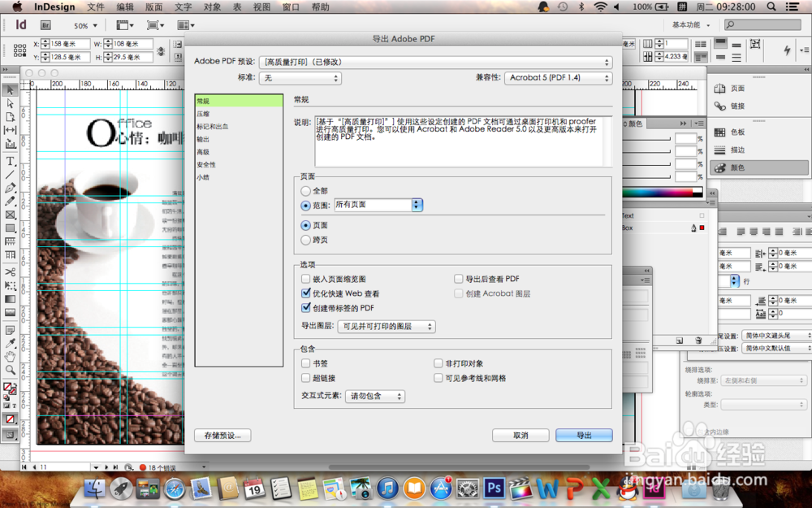Select the Selection tool in toolbox
The height and width of the screenshot is (508, 812).
click(x=10, y=91)
